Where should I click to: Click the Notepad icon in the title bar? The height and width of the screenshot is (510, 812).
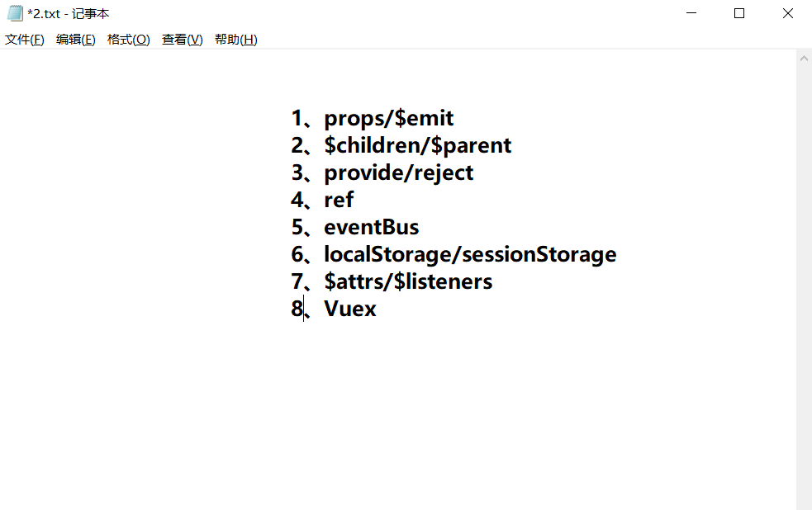pyautogui.click(x=13, y=12)
